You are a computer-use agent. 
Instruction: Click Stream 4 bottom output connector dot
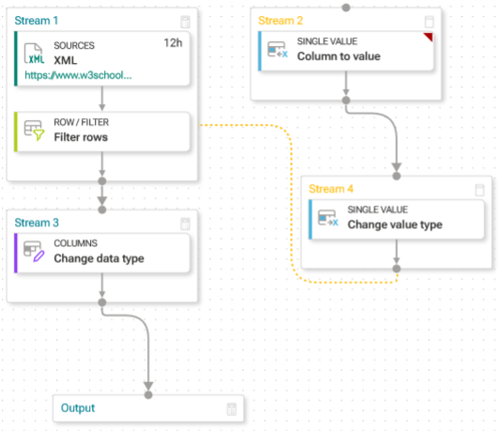click(397, 269)
